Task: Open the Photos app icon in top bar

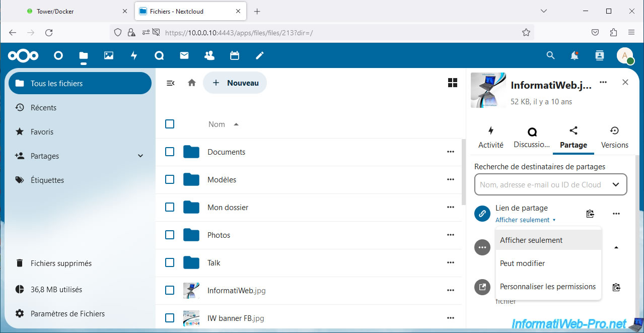Action: (109, 55)
